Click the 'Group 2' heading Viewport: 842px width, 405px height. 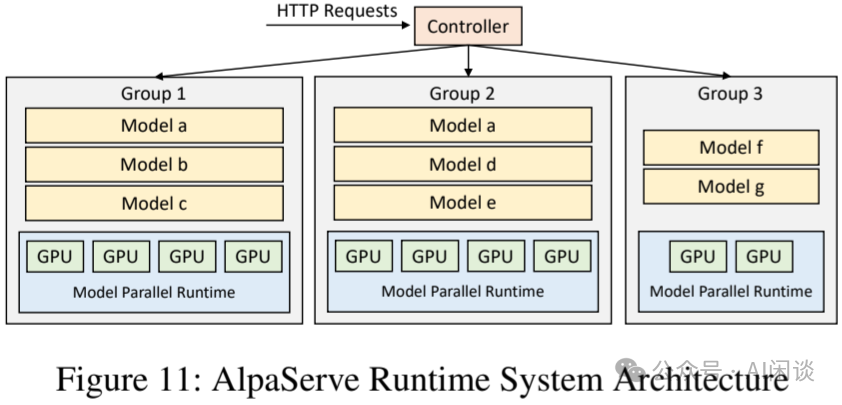tap(462, 93)
